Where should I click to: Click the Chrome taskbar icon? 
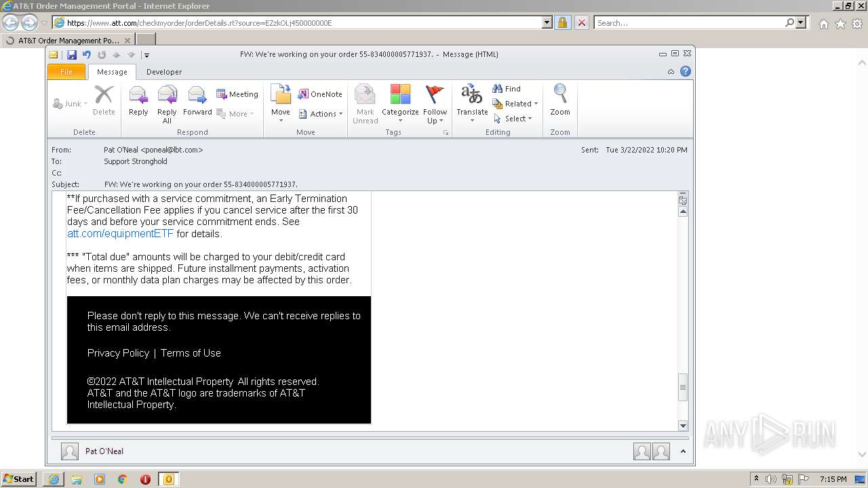pyautogui.click(x=122, y=479)
